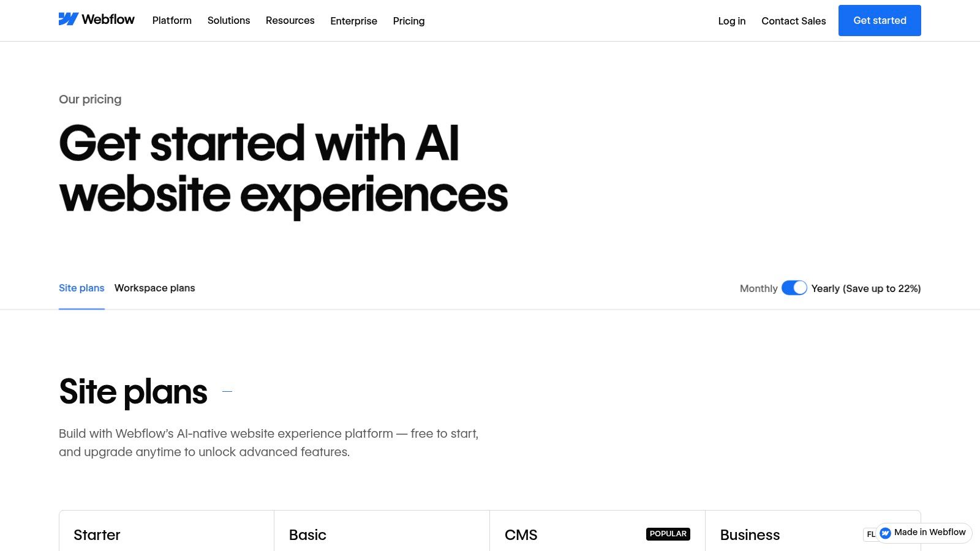Screen dimensions: 980x551
Task: Click the POPULAR badge on CMS plan
Action: click(668, 534)
